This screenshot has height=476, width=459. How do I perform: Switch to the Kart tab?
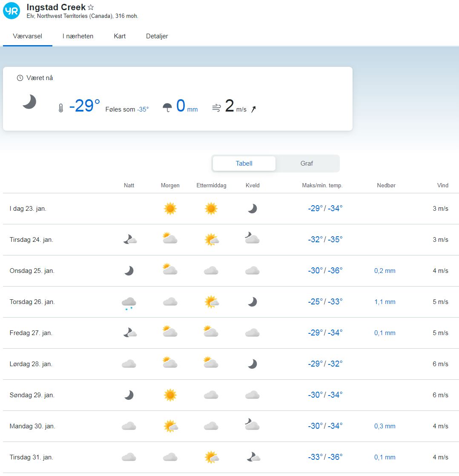pyautogui.click(x=120, y=36)
